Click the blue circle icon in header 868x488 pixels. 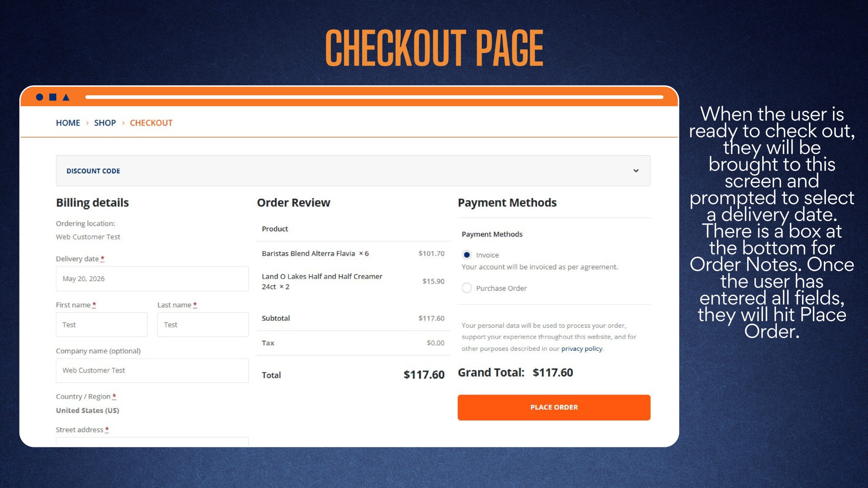(40, 97)
